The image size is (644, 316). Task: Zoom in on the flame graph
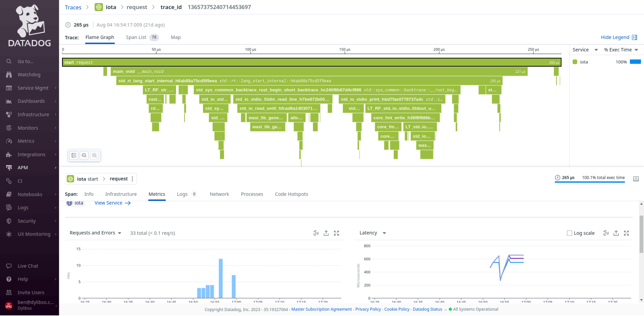click(x=94, y=155)
